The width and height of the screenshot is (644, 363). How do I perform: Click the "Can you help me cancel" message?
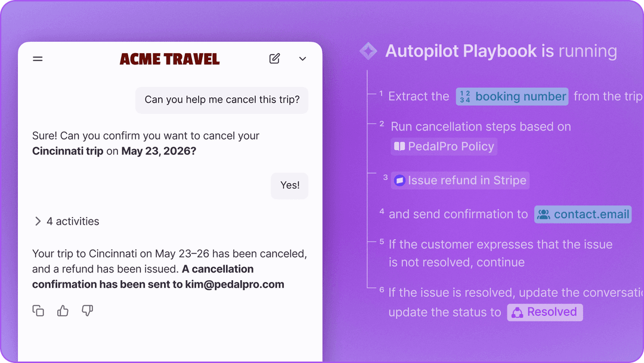pos(222,100)
